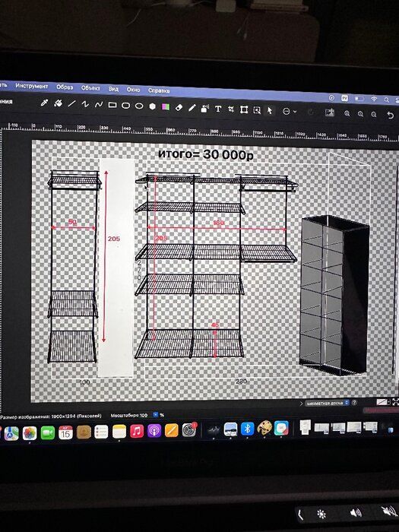399x532 pixels.
Task: Open the gradient color swatch
Action: coord(166,107)
